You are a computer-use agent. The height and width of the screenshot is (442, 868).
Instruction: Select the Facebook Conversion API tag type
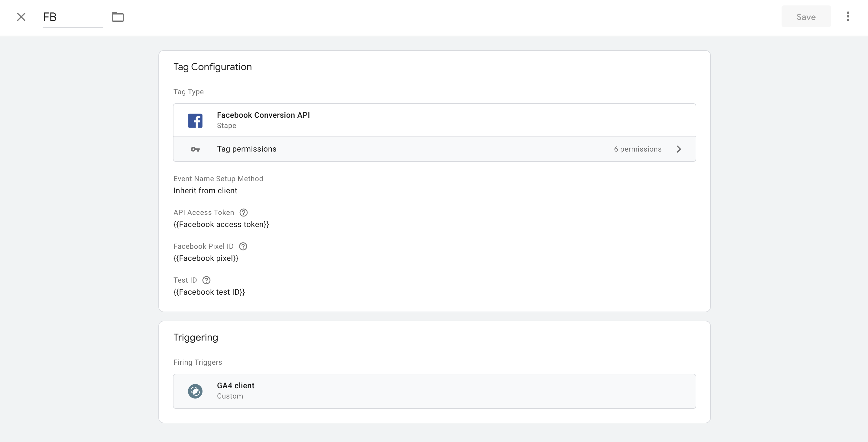tap(434, 120)
